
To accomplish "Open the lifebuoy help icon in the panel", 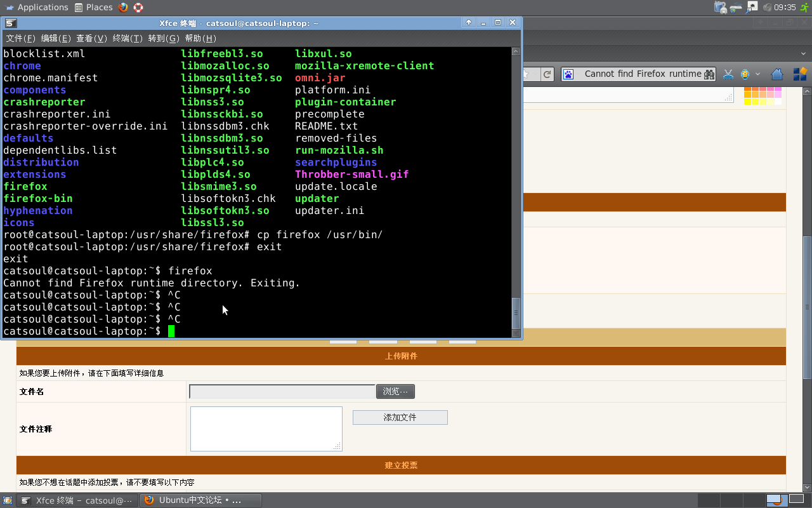I will point(138,8).
